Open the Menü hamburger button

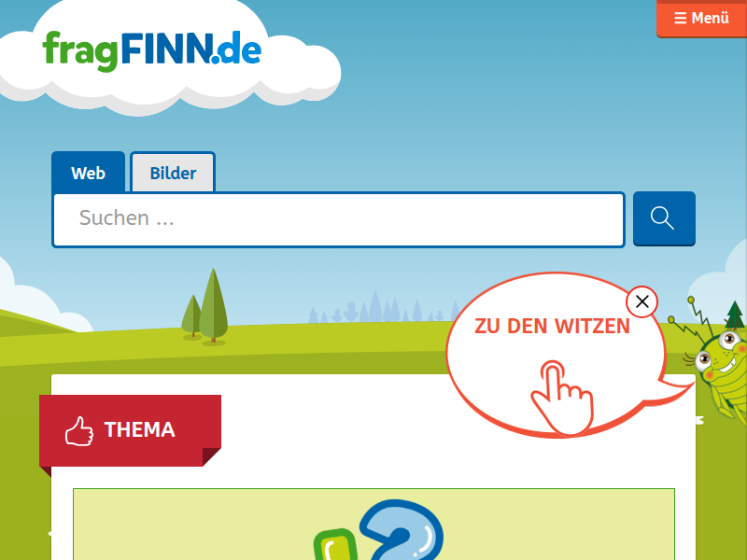(x=701, y=19)
